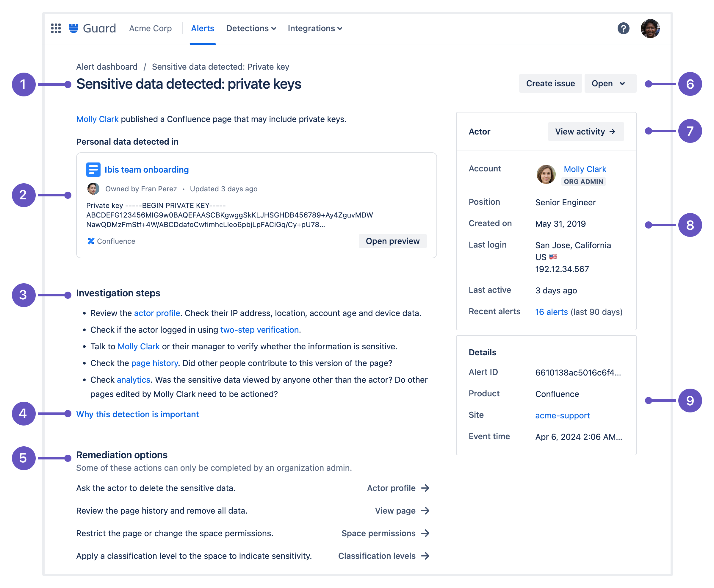The image size is (714, 588).
Task: Expand the Integrations navigation dropdown
Action: (314, 28)
